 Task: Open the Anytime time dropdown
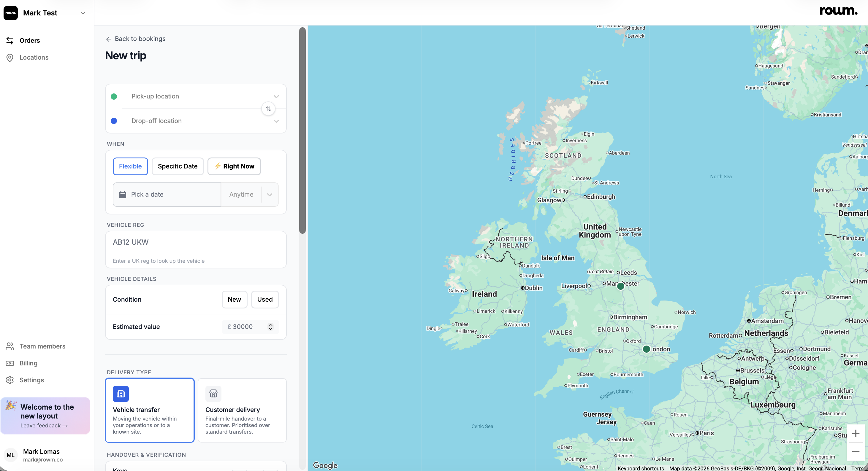(250, 194)
